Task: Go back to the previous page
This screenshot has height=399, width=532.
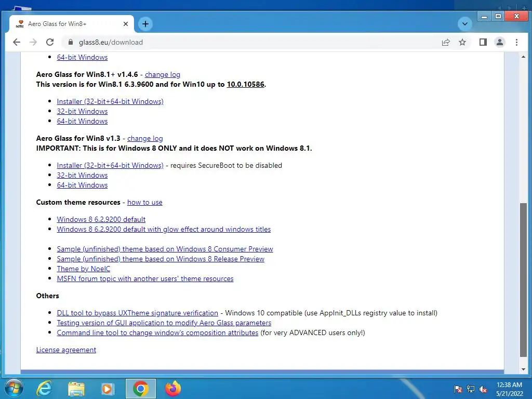Action: coord(16,42)
